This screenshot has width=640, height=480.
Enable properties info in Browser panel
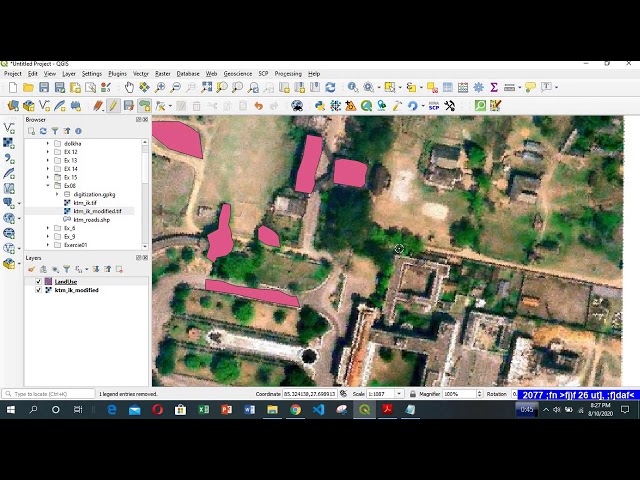pyautogui.click(x=78, y=131)
